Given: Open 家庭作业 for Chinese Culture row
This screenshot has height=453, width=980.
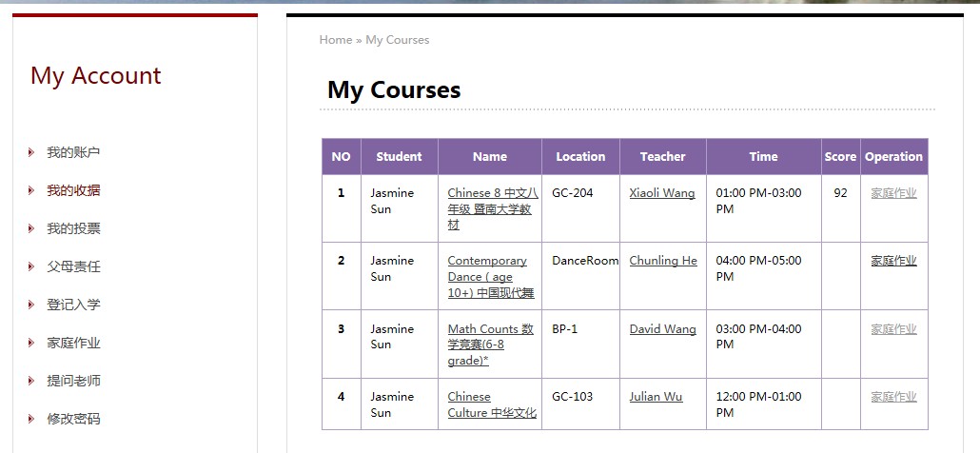Looking at the screenshot, I should [893, 397].
